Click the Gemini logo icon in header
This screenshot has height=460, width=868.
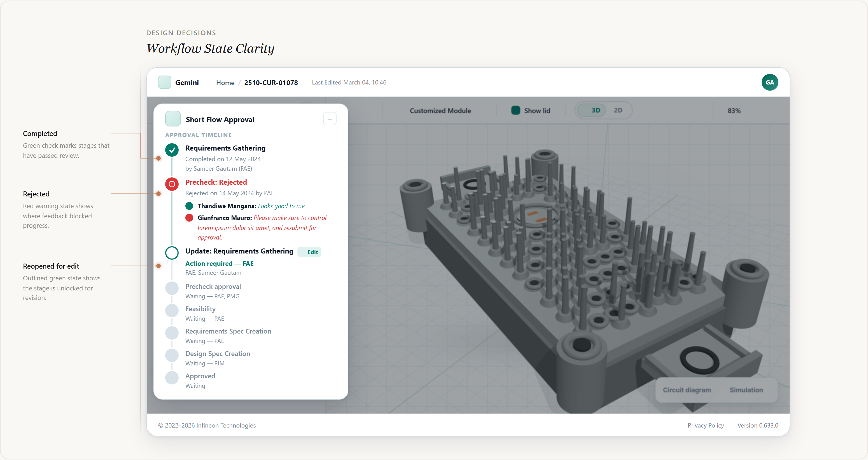pos(164,83)
